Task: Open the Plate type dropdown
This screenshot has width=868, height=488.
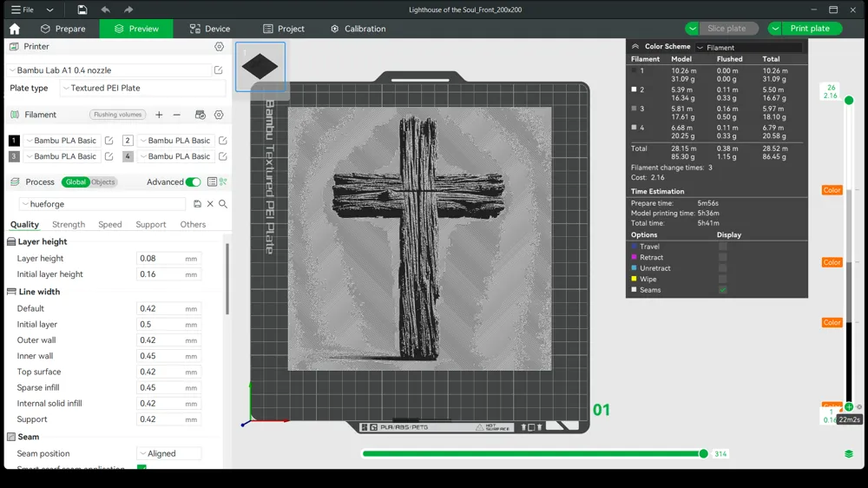Action: coord(143,88)
